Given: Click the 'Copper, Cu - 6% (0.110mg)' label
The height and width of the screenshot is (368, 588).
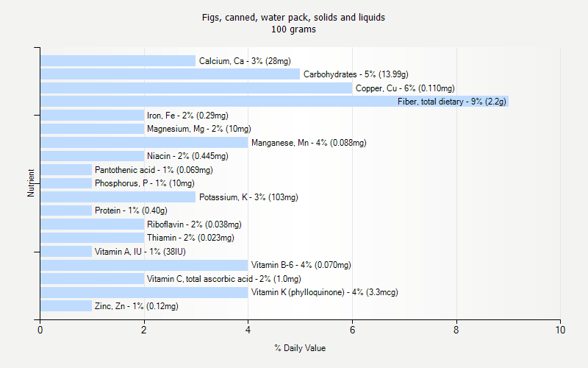Looking at the screenshot, I should (405, 88).
